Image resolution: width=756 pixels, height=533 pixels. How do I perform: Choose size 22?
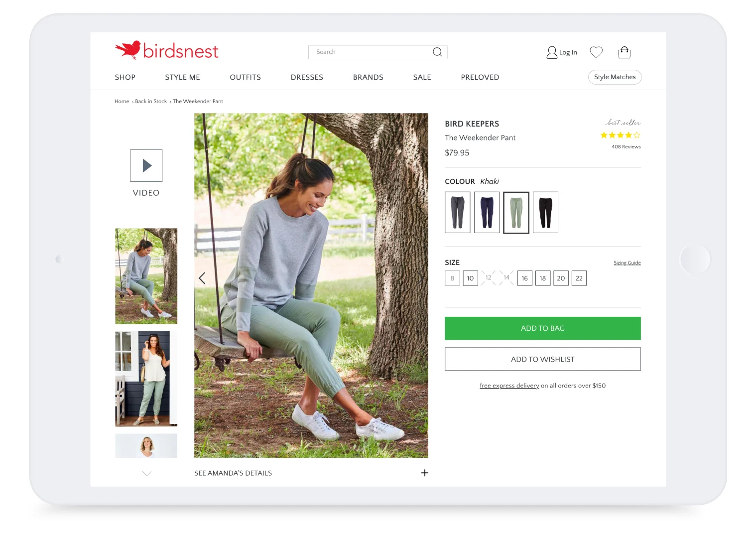pos(579,278)
